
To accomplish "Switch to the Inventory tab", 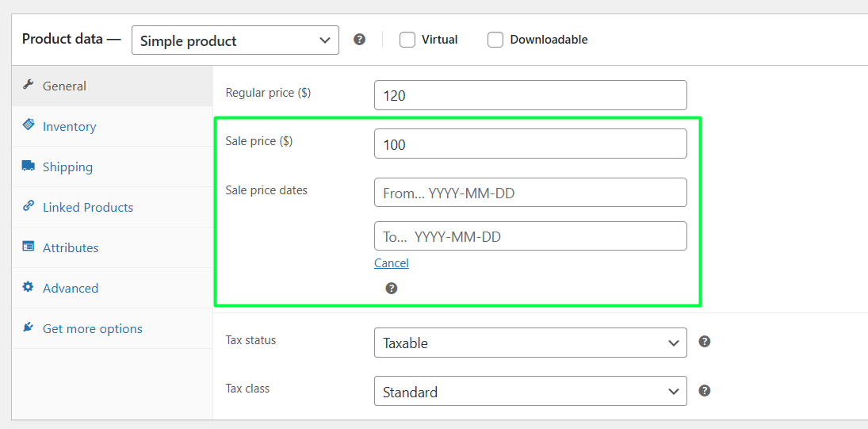I will 113,126.
